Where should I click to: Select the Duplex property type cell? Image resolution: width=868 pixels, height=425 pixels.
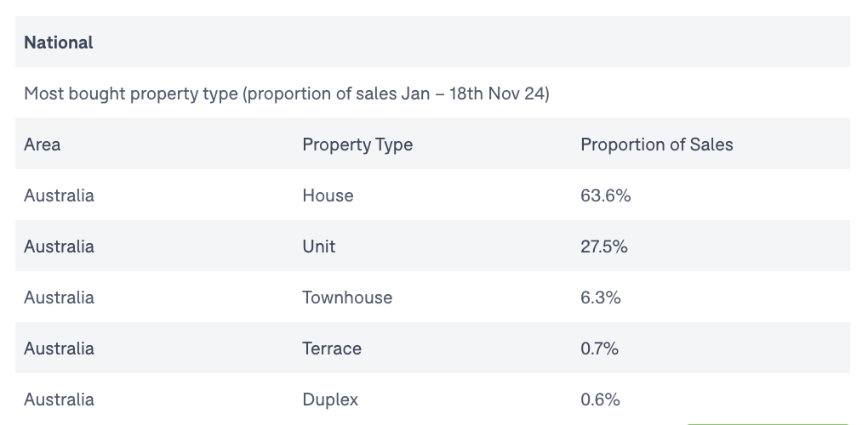point(330,399)
